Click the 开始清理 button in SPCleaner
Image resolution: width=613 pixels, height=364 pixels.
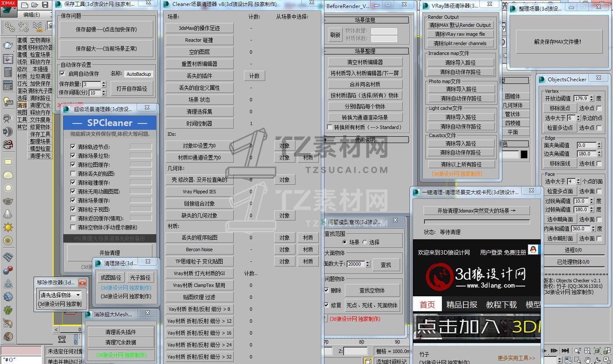[110, 252]
